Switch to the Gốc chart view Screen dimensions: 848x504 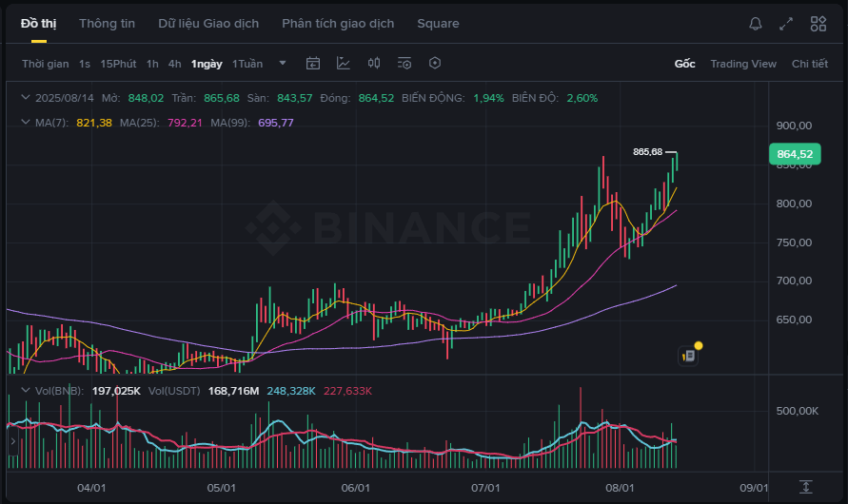685,64
